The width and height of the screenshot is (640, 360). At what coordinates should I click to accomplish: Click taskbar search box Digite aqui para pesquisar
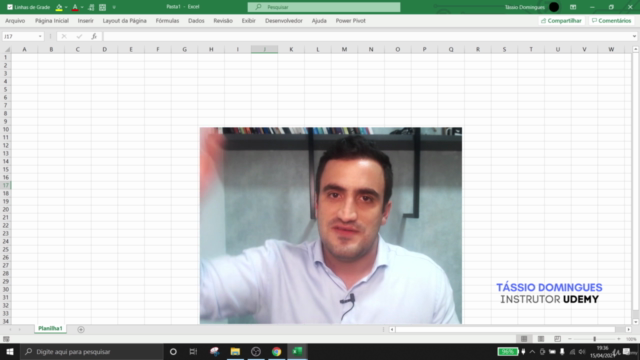[91, 351]
